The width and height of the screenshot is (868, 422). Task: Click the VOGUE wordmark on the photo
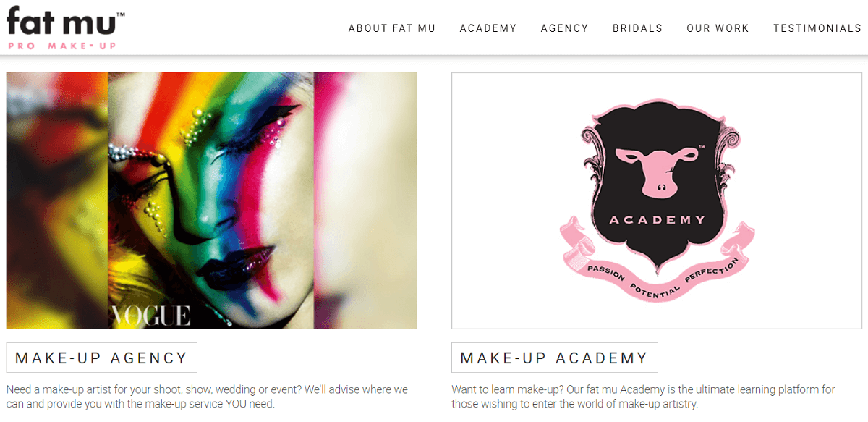click(x=151, y=316)
